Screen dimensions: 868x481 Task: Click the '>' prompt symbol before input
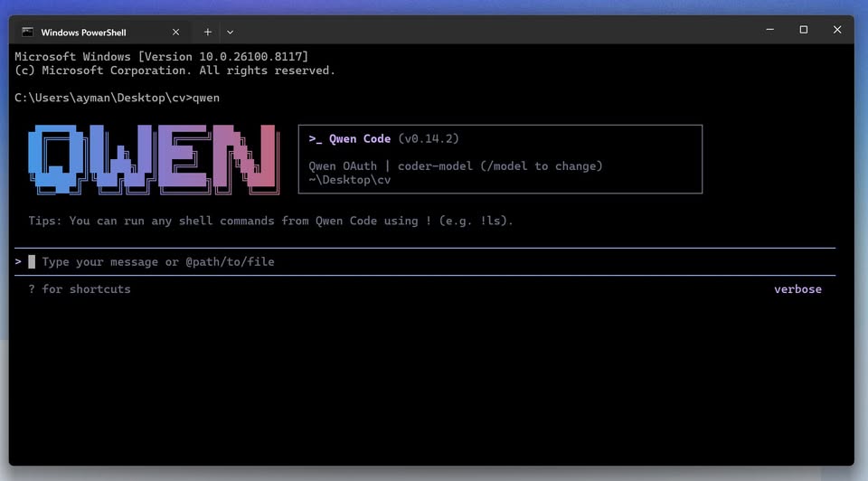(x=18, y=261)
